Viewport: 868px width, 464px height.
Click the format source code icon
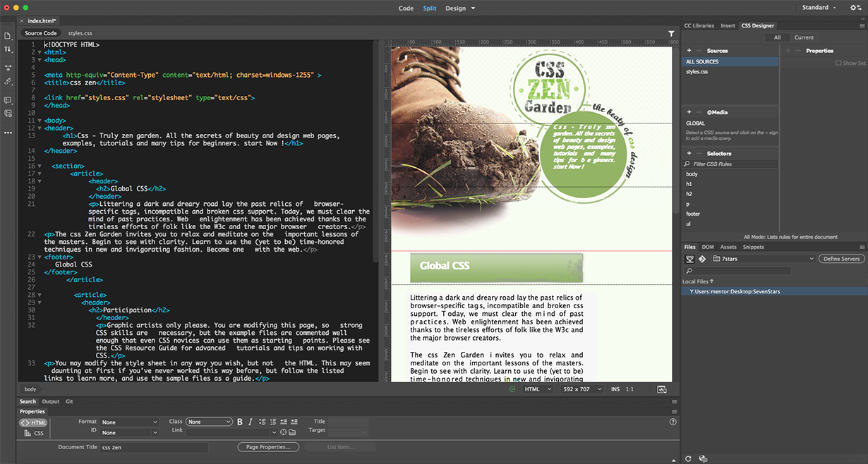click(8, 82)
